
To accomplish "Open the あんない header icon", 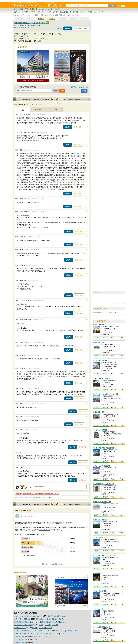I will [x=61, y=5].
